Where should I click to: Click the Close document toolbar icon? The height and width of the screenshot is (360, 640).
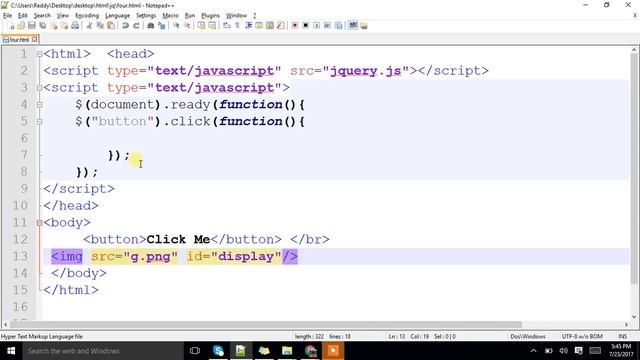click(x=53, y=26)
